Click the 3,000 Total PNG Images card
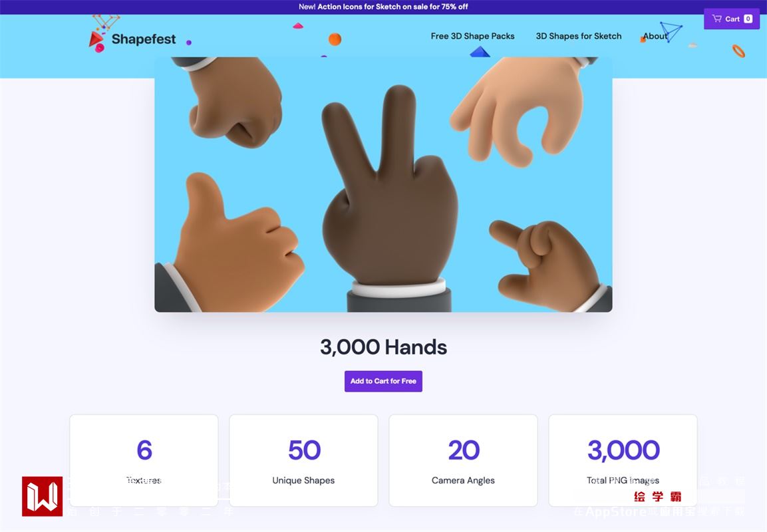 click(x=623, y=461)
